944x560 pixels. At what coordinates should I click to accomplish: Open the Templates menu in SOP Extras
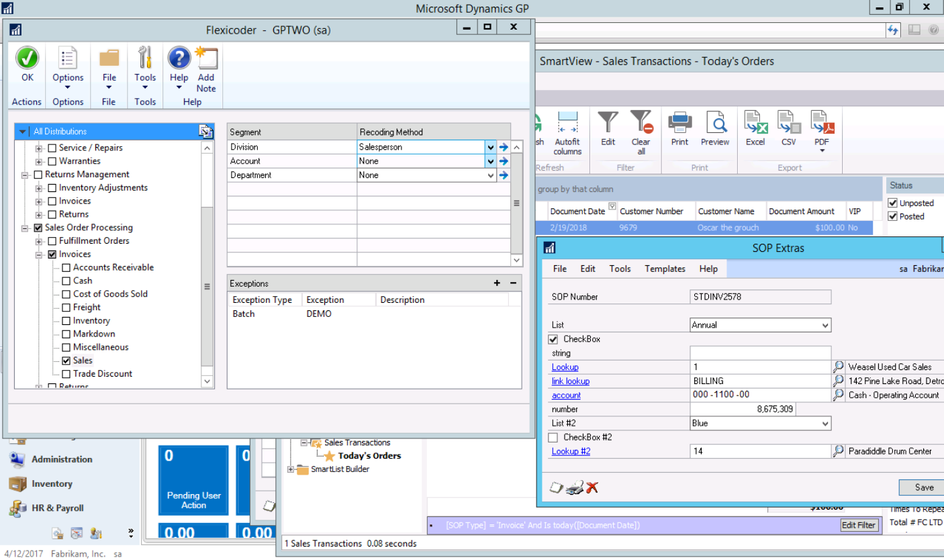(665, 269)
